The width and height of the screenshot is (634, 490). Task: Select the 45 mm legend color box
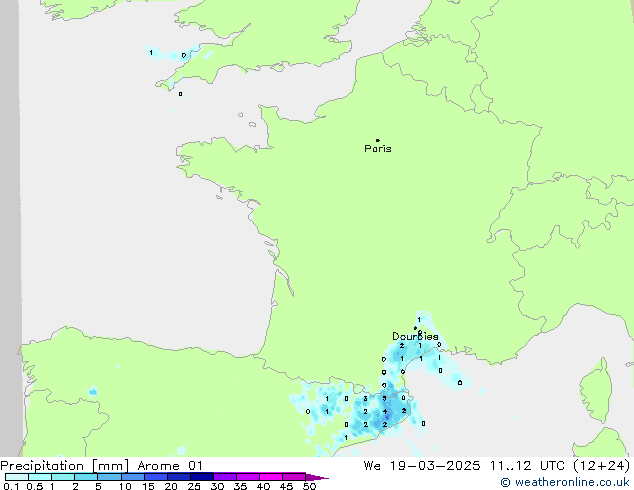click(294, 477)
